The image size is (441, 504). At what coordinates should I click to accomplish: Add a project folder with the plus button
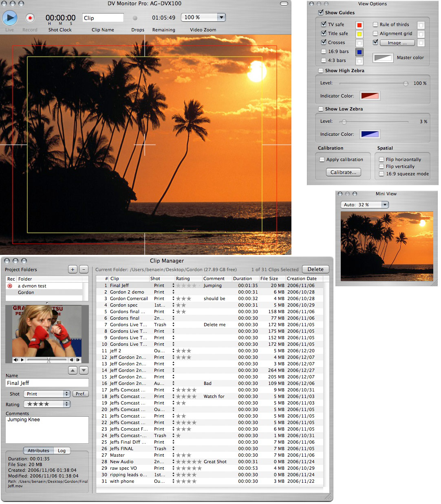click(73, 269)
